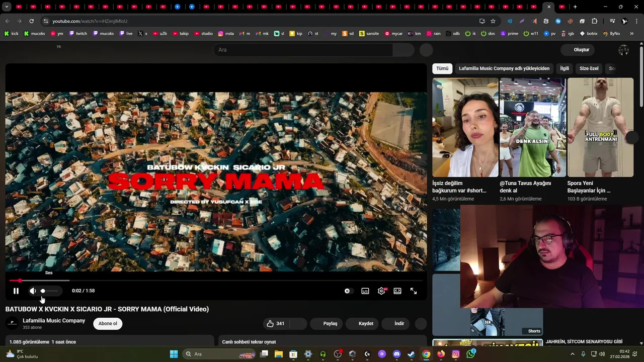
Task: Select the Size özel filter chip
Action: coord(589,68)
